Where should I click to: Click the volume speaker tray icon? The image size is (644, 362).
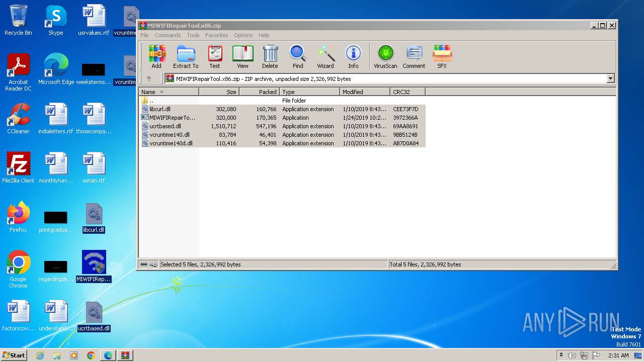click(x=572, y=355)
